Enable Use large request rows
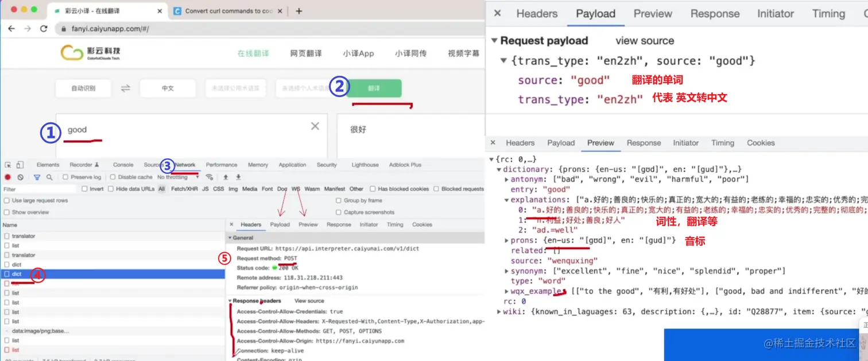The height and width of the screenshot is (361, 868). pyautogui.click(x=7, y=200)
